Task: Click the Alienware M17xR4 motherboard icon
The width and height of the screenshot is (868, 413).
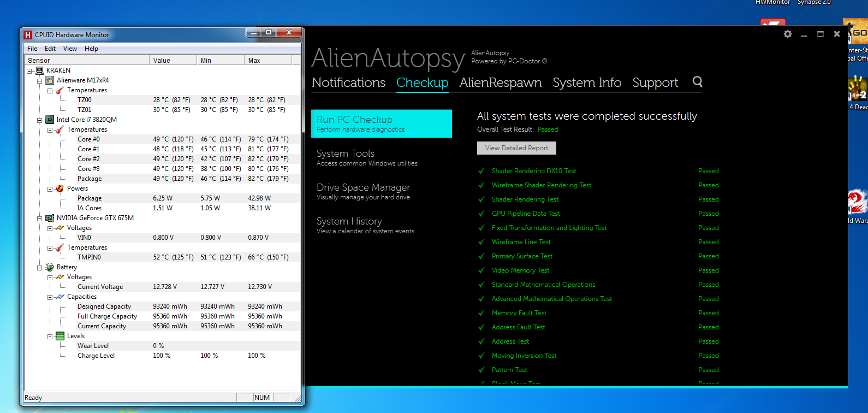Action: click(50, 80)
